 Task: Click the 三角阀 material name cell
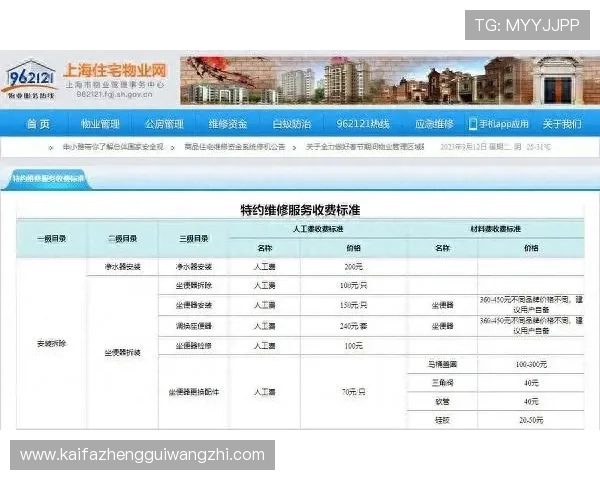(x=442, y=383)
